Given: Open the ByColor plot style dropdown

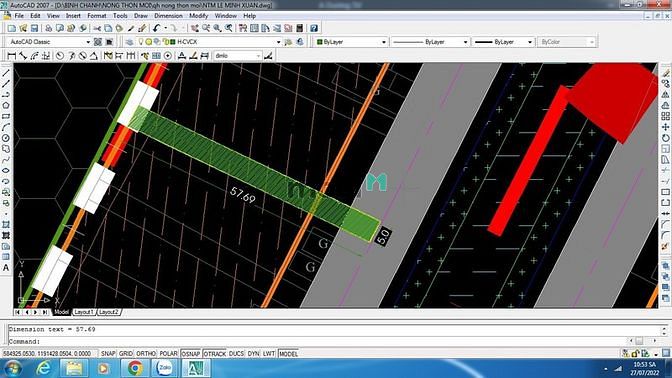Looking at the screenshot, I should tap(592, 42).
